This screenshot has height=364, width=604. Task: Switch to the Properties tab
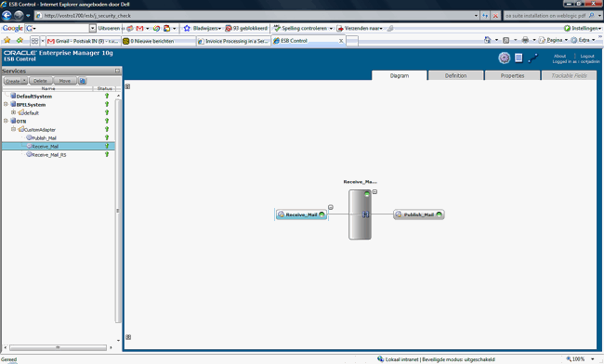coord(512,75)
